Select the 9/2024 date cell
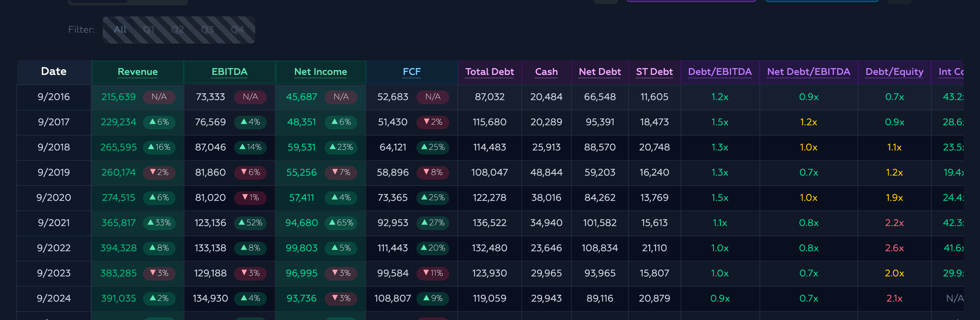The width and height of the screenshot is (980, 320). 54,298
